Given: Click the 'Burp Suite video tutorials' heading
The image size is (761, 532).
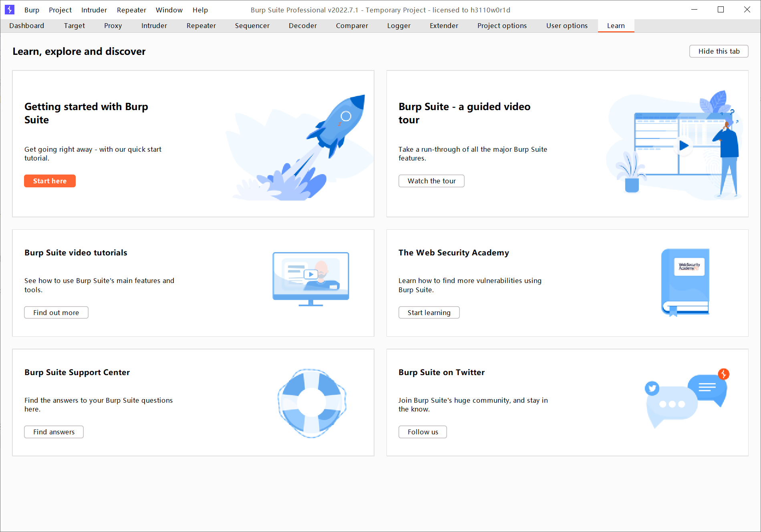Looking at the screenshot, I should tap(76, 253).
